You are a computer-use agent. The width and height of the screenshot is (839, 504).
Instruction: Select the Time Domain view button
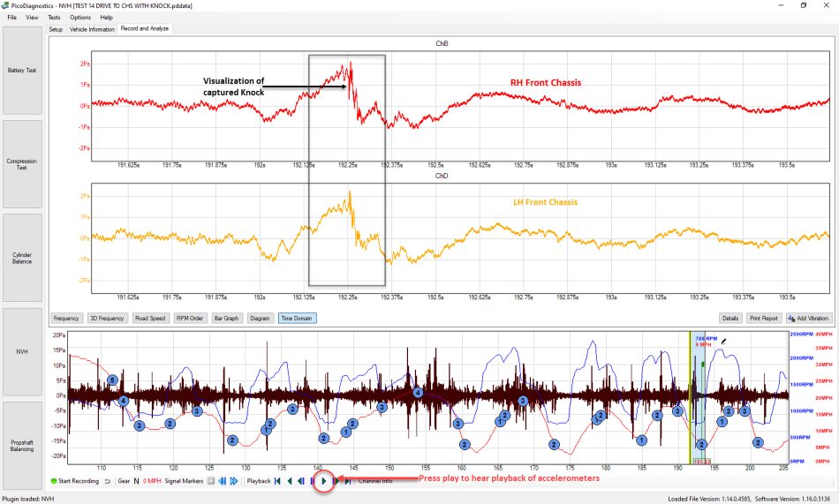297,319
